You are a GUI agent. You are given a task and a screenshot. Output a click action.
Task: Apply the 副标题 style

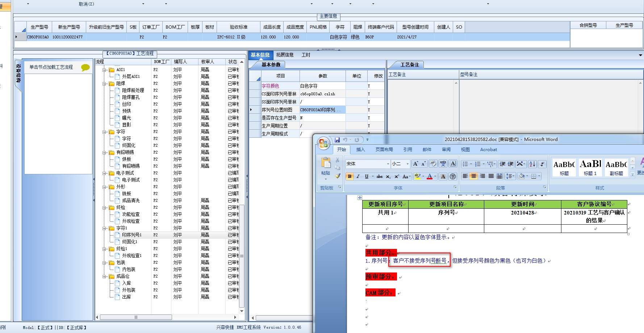tap(616, 168)
